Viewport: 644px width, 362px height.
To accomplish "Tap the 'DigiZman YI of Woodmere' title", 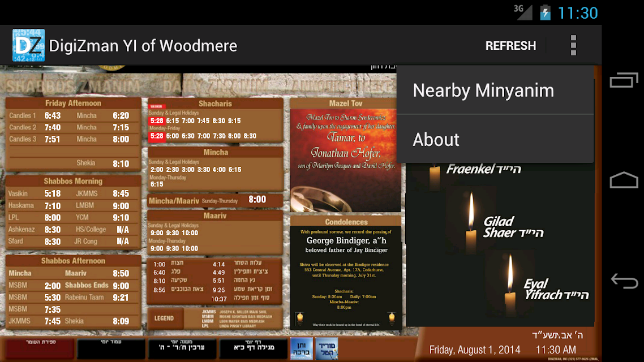I will click(143, 46).
